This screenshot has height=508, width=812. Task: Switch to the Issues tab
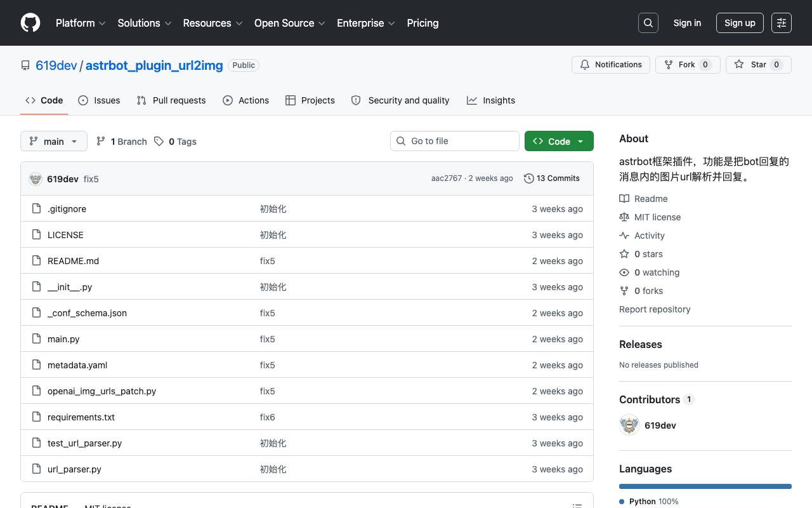click(x=99, y=100)
